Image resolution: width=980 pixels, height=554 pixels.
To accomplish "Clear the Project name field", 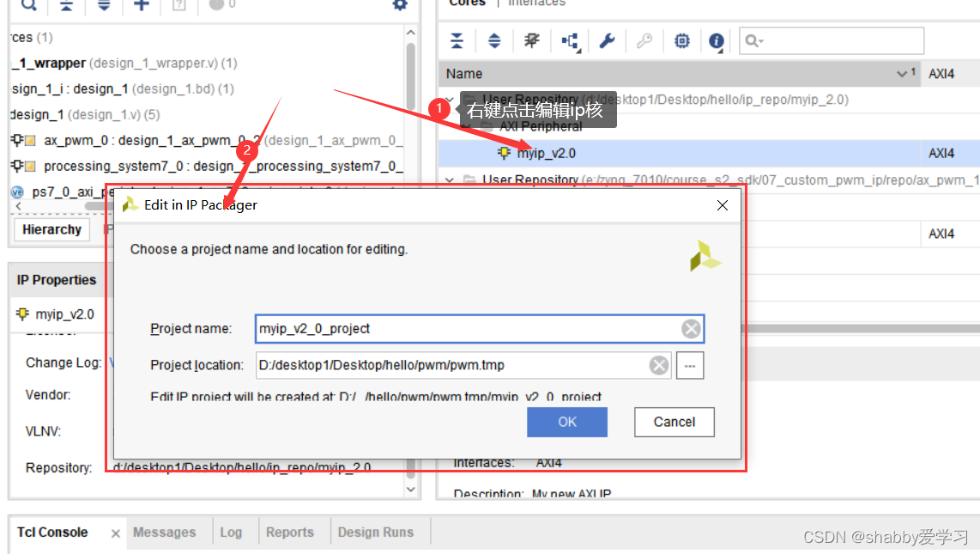I will pyautogui.click(x=691, y=329).
